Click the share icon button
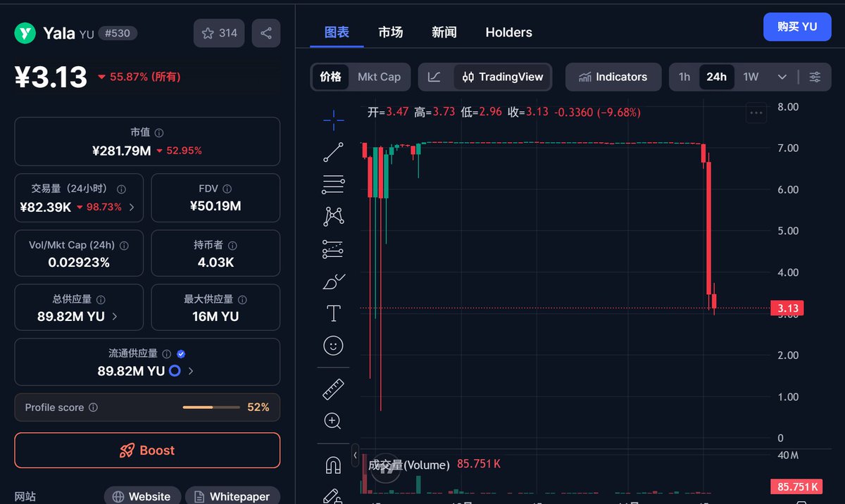The image size is (845, 504). 266,33
